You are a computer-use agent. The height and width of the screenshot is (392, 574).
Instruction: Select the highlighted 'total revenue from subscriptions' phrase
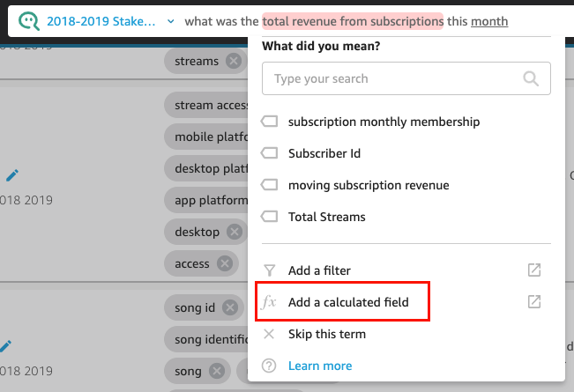(x=353, y=21)
